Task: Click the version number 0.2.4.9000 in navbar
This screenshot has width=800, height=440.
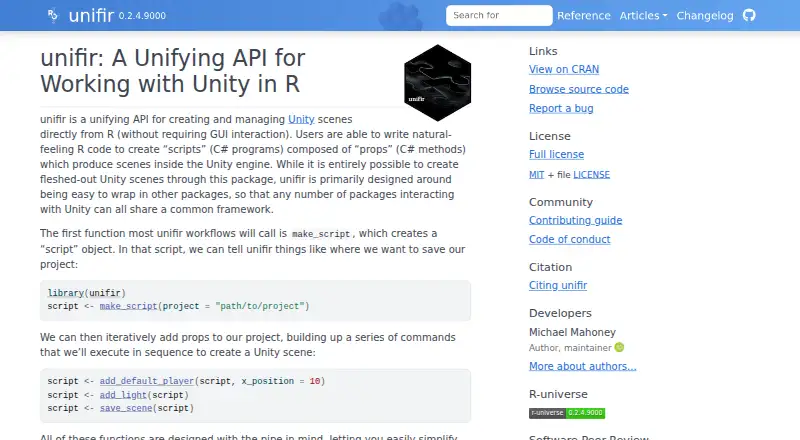Action: click(x=142, y=16)
